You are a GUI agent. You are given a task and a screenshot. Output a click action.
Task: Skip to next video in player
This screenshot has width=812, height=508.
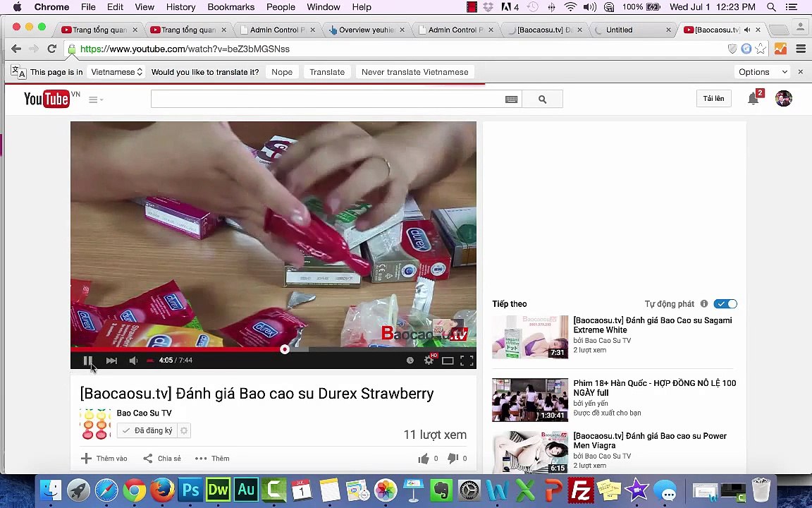click(x=111, y=361)
